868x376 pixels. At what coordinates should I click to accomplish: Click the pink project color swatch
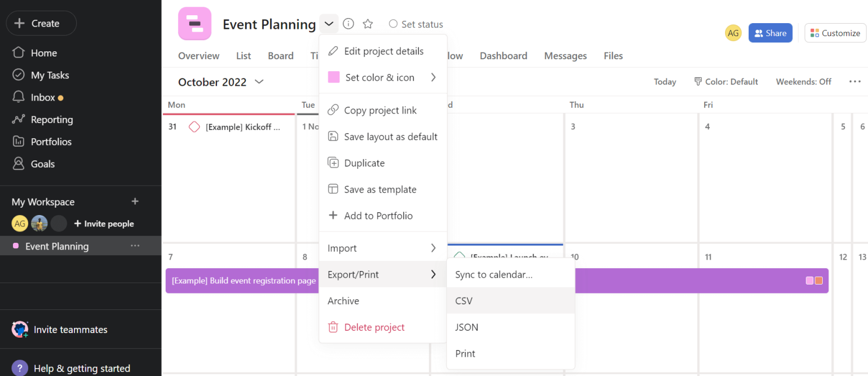tap(333, 77)
